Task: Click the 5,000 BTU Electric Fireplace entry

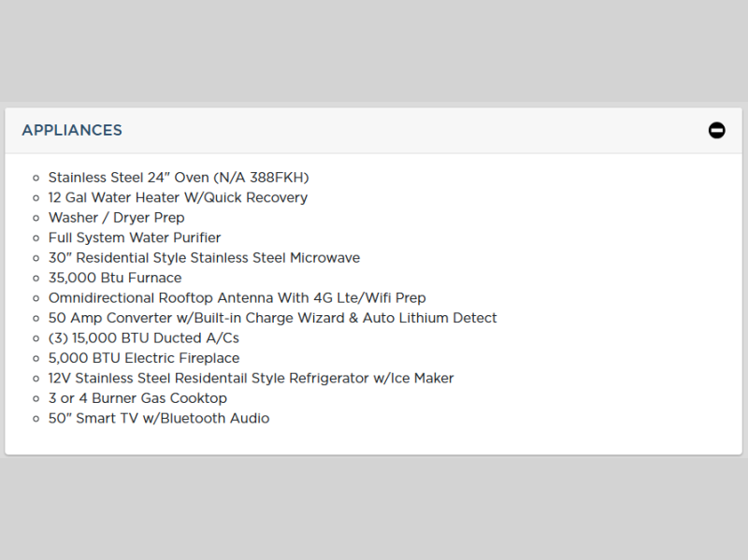Action: (144, 358)
